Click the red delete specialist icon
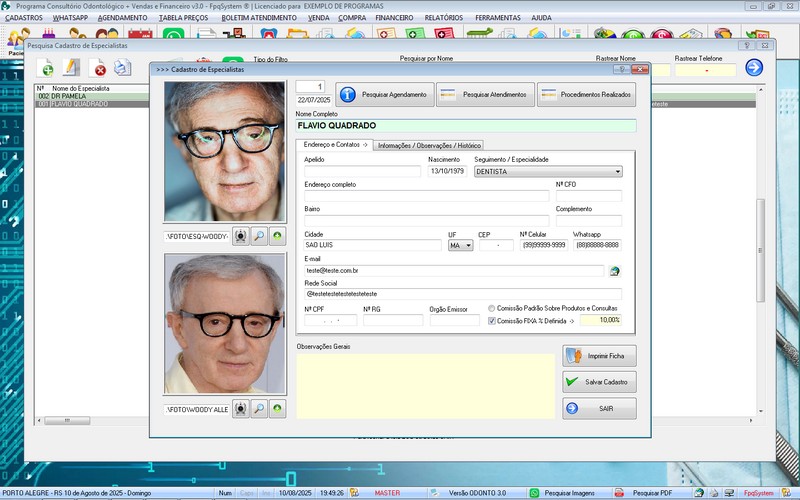800x500 pixels. coord(99,68)
